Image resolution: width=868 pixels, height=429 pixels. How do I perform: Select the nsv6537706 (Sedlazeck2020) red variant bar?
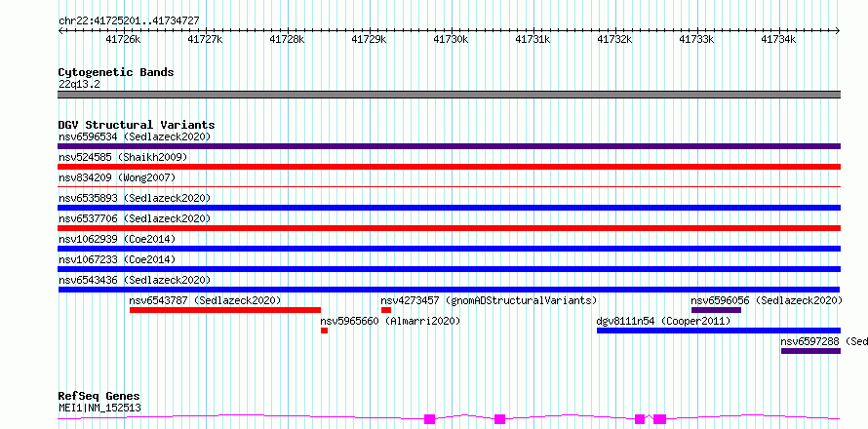click(x=449, y=228)
